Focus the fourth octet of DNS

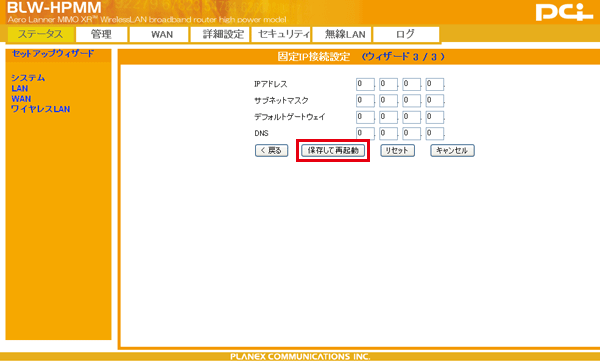(x=435, y=134)
